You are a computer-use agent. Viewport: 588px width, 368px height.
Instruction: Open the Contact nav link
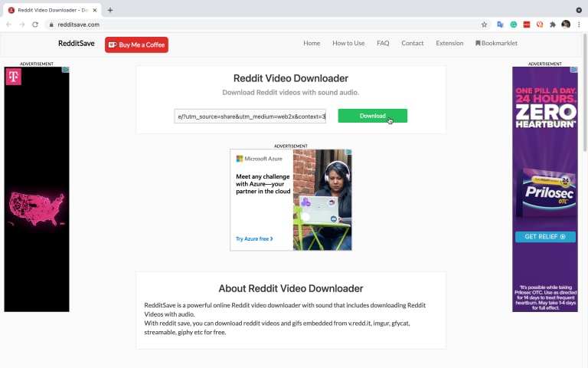click(413, 43)
